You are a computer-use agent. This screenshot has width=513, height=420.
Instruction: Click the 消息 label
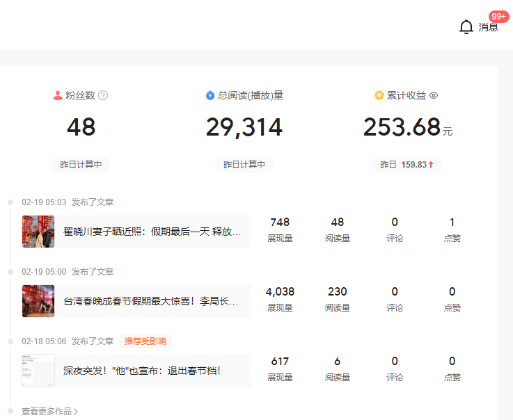(488, 27)
